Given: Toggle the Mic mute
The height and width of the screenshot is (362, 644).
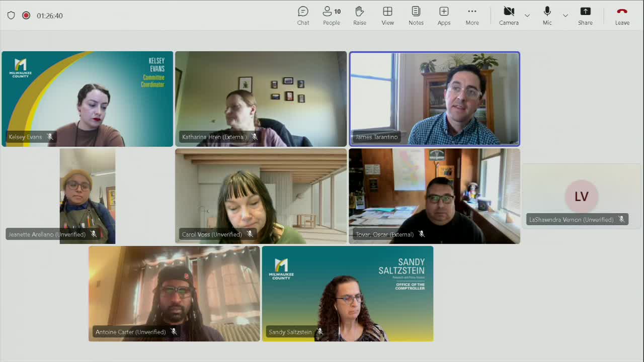Looking at the screenshot, I should click(x=547, y=16).
